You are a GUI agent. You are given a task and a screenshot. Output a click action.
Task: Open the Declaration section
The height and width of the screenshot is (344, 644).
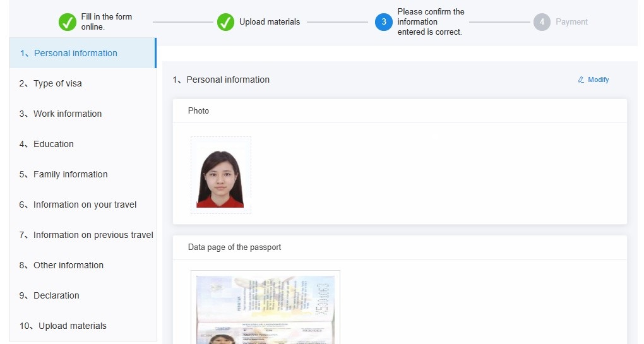tap(56, 295)
